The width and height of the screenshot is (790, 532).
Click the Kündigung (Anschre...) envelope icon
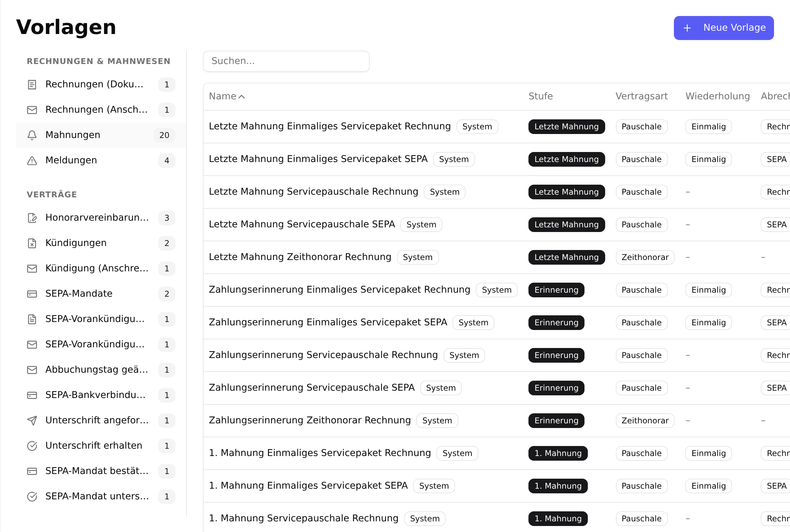[x=32, y=268]
